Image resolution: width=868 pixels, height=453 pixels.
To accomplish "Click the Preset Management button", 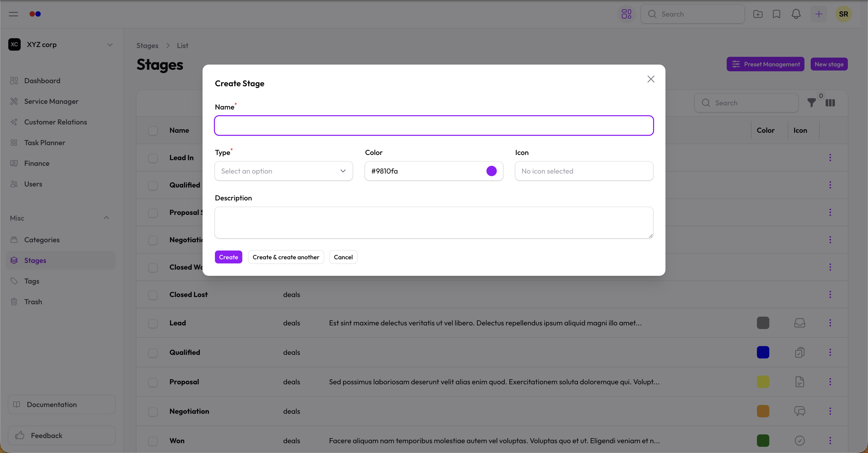I will pyautogui.click(x=765, y=64).
